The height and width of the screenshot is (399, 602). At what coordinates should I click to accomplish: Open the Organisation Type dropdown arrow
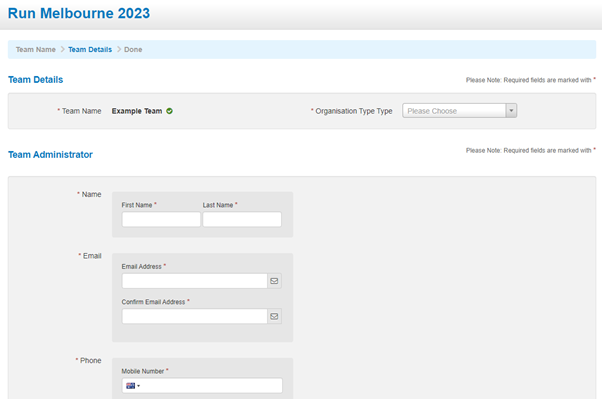(511, 111)
